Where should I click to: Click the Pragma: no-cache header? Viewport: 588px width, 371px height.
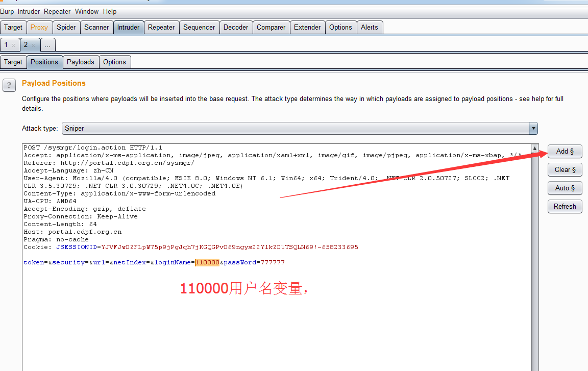pyautogui.click(x=56, y=239)
